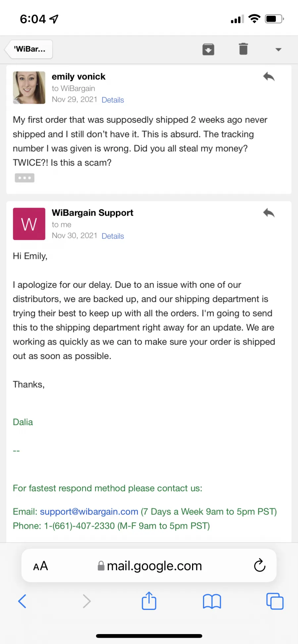The height and width of the screenshot is (644, 298).
Task: Open the Safari share sheet
Action: [149, 600]
